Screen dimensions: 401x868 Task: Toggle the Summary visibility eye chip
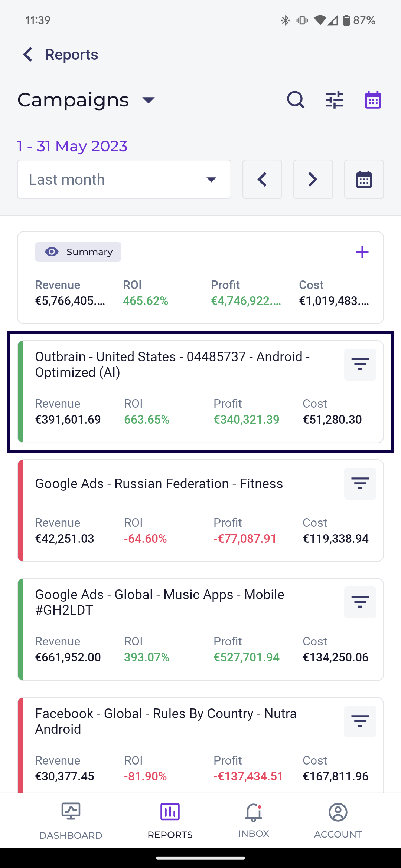[78, 252]
